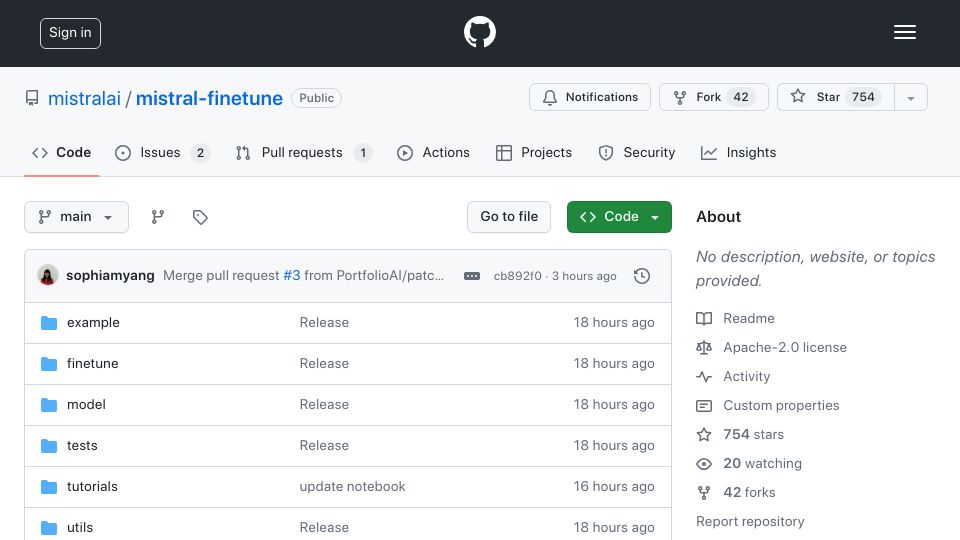Click the branches icon next to main
This screenshot has height=540, width=960.
(x=158, y=217)
